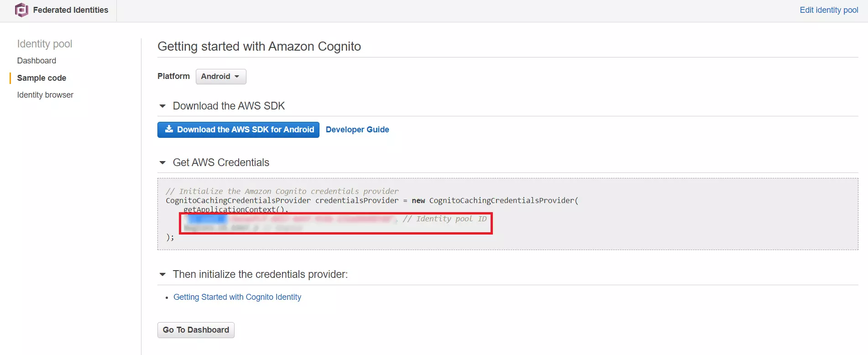The width and height of the screenshot is (868, 355).
Task: Click the CognitoCachingCredentialsProvider code line
Action: click(x=372, y=200)
